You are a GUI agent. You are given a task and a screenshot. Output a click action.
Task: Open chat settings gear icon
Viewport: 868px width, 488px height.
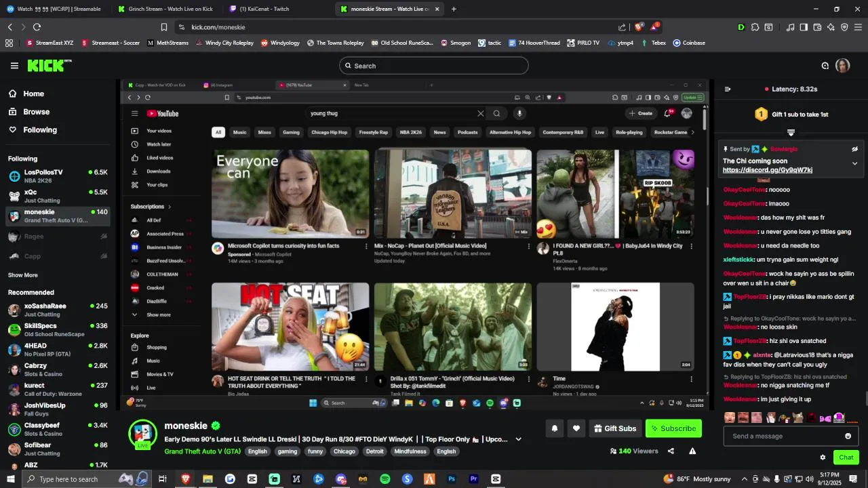[x=823, y=457]
